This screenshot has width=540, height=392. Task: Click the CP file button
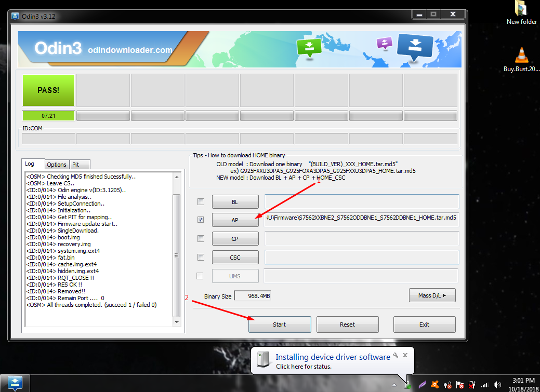pyautogui.click(x=235, y=238)
